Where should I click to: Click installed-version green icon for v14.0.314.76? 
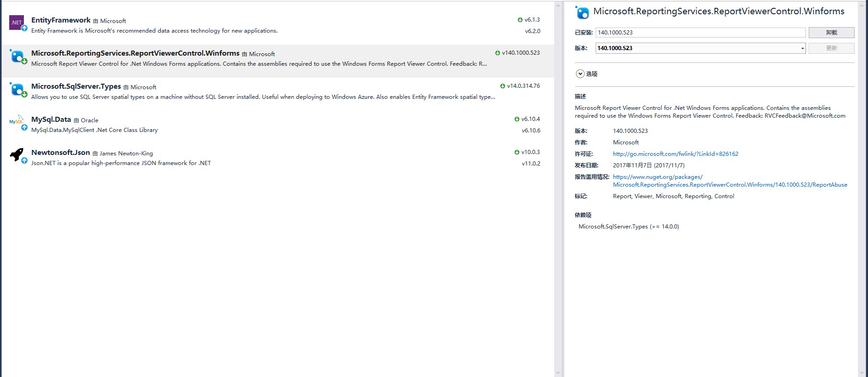(x=503, y=86)
